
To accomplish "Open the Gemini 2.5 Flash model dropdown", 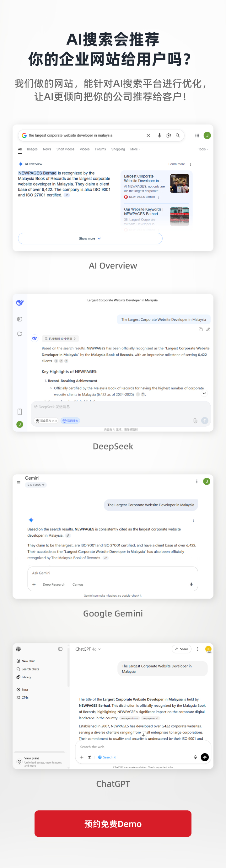I will [36, 485].
